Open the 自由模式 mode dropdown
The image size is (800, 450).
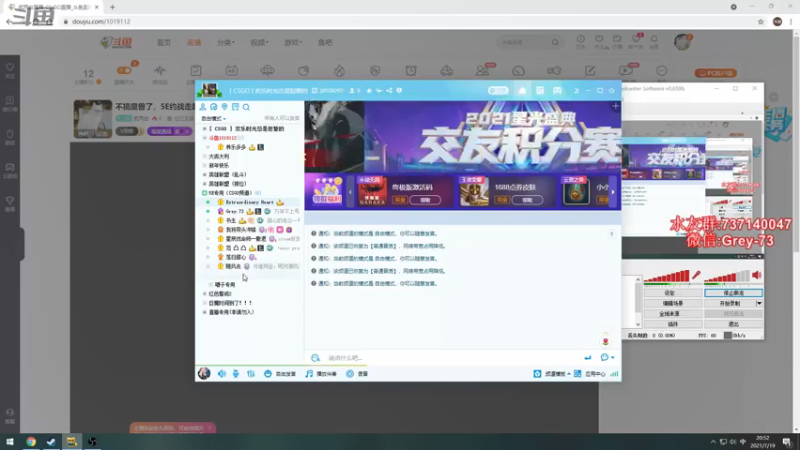213,118
